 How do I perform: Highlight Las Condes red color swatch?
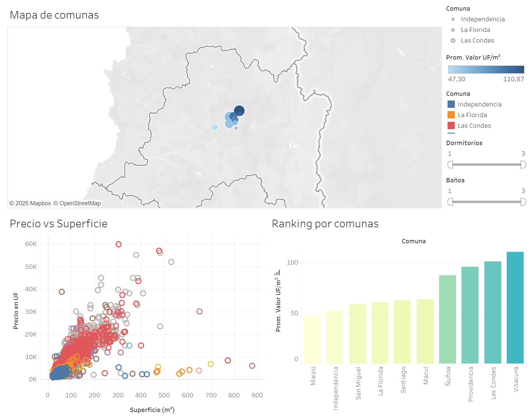[x=451, y=125]
